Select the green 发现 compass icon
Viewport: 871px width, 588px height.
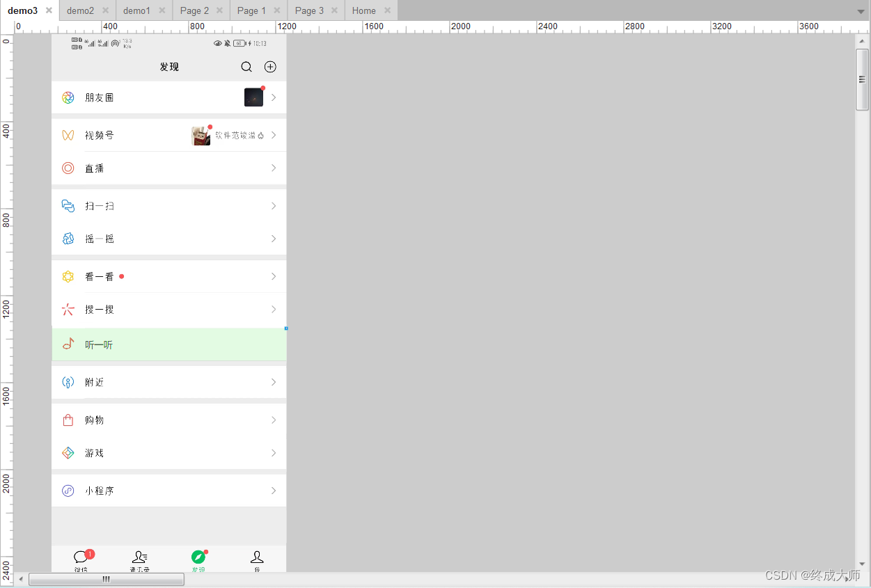click(198, 557)
